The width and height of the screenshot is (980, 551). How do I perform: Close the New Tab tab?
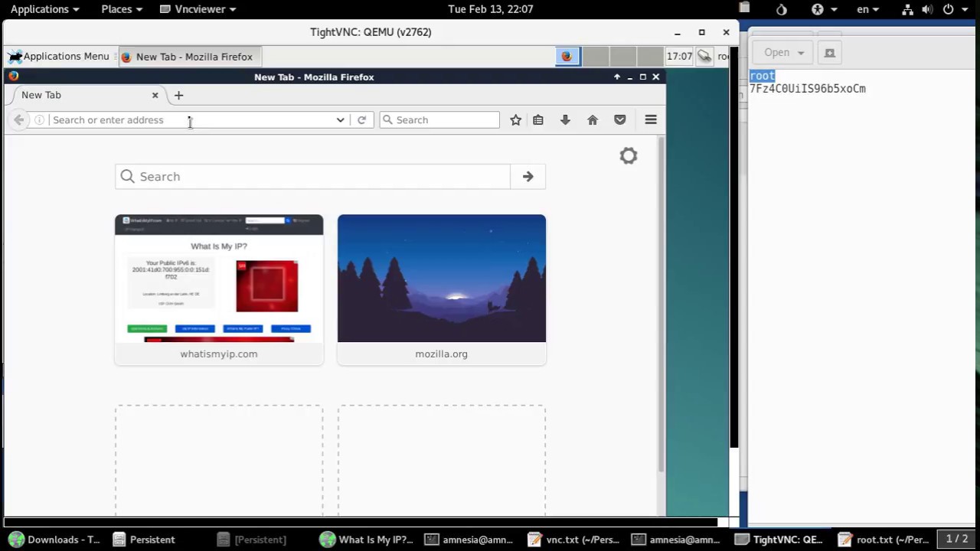click(155, 95)
